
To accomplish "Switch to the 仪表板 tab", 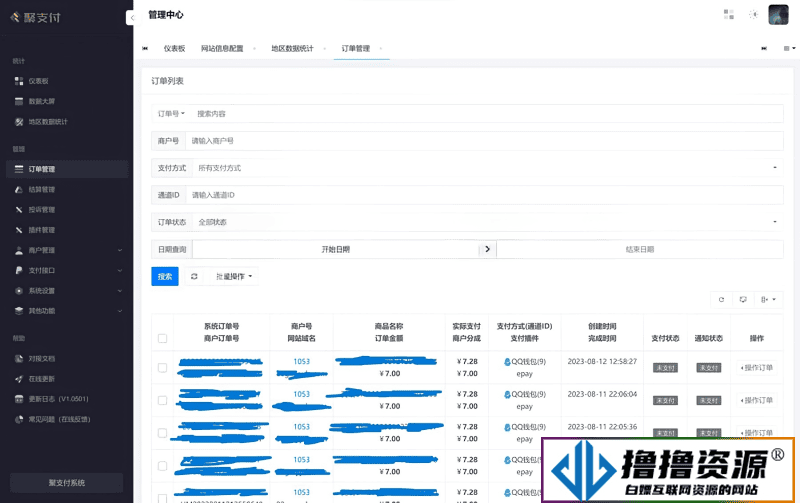I will [x=174, y=48].
